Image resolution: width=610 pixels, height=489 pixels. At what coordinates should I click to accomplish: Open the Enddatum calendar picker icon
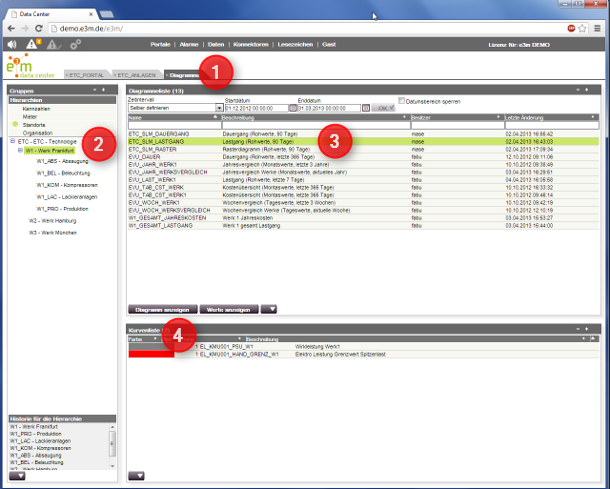[x=366, y=108]
